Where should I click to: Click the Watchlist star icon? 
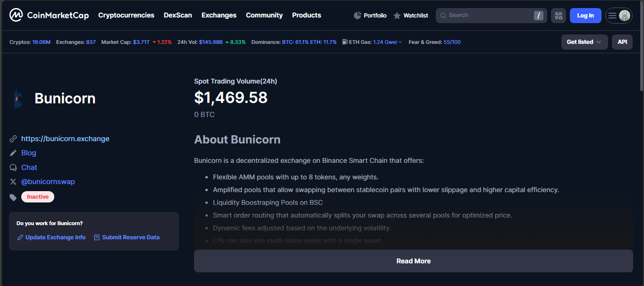397,16
